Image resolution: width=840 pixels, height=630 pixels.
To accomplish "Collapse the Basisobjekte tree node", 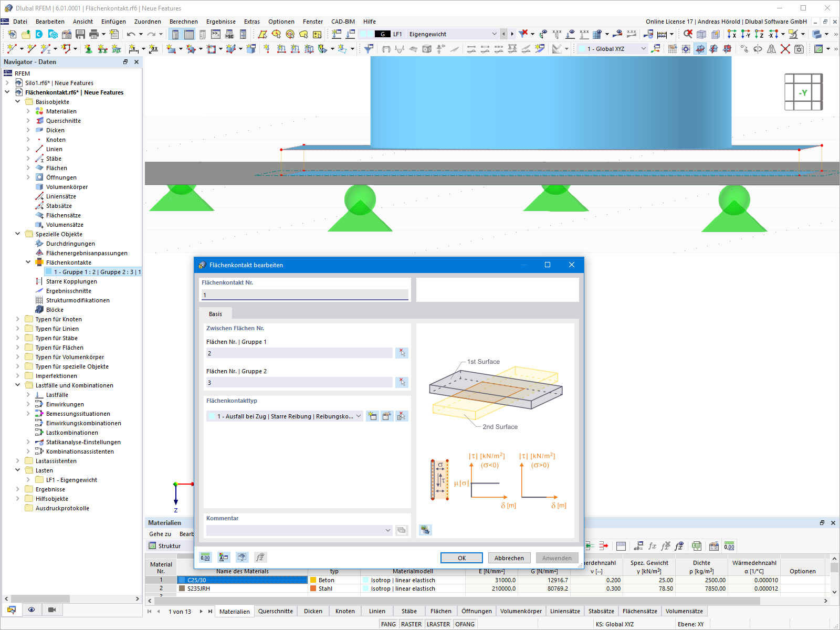I will click(x=18, y=102).
